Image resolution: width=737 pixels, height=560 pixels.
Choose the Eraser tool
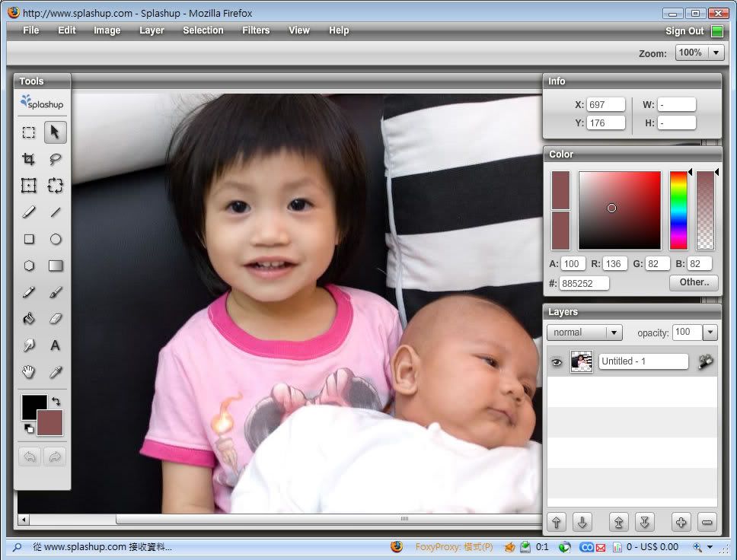point(56,319)
